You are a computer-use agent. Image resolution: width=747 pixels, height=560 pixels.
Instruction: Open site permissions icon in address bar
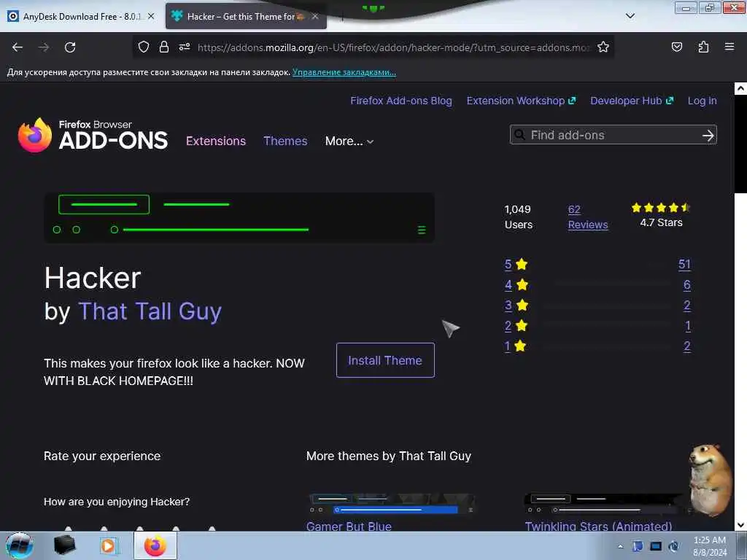tap(185, 47)
